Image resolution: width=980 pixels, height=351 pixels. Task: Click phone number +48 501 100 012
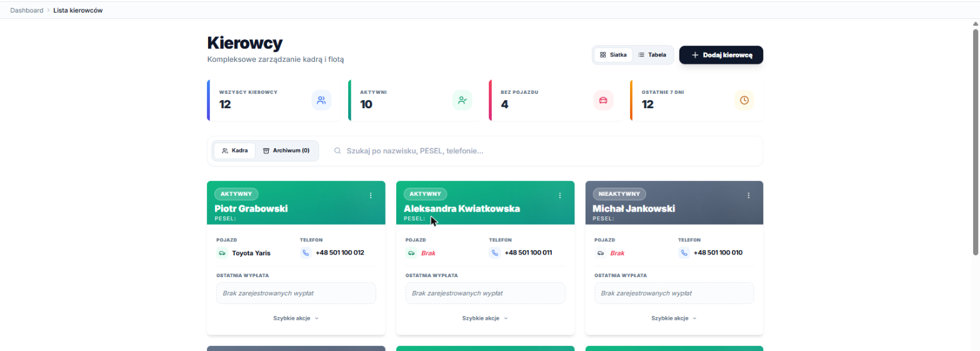[340, 253]
